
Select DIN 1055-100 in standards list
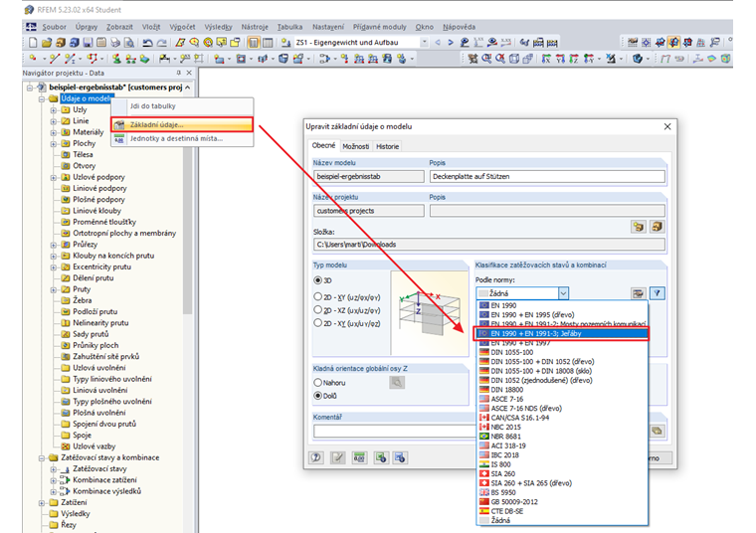(x=562, y=352)
